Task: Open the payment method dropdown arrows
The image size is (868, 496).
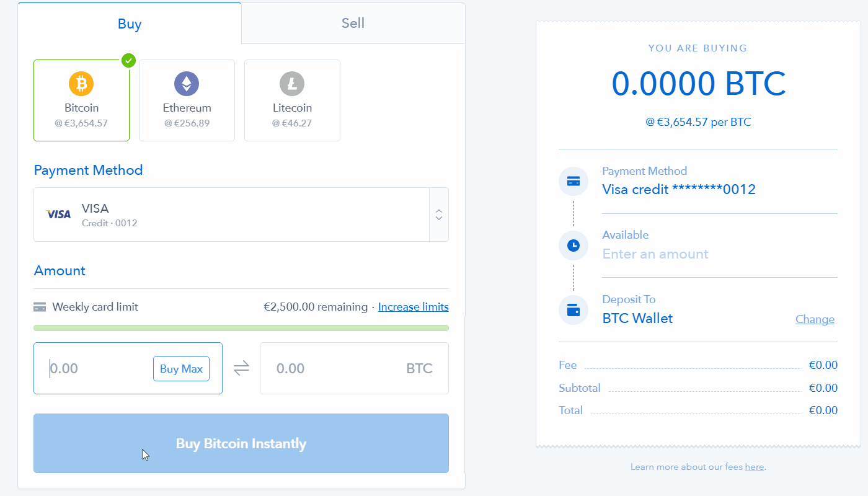Action: (x=439, y=215)
